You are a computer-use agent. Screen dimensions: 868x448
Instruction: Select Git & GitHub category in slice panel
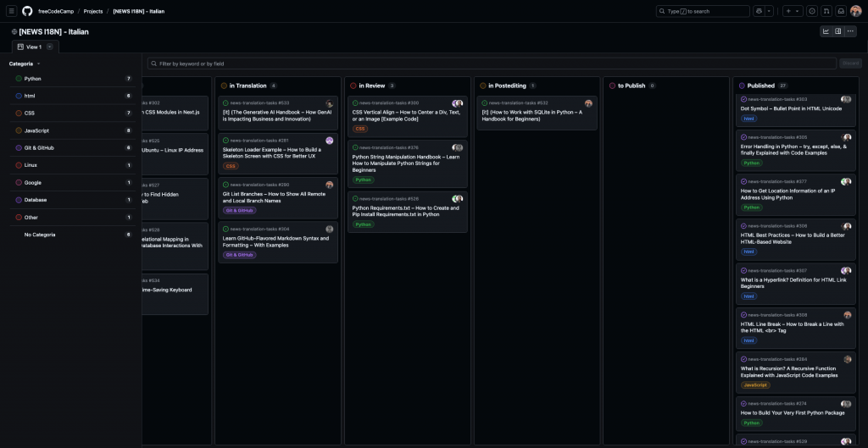click(71, 147)
